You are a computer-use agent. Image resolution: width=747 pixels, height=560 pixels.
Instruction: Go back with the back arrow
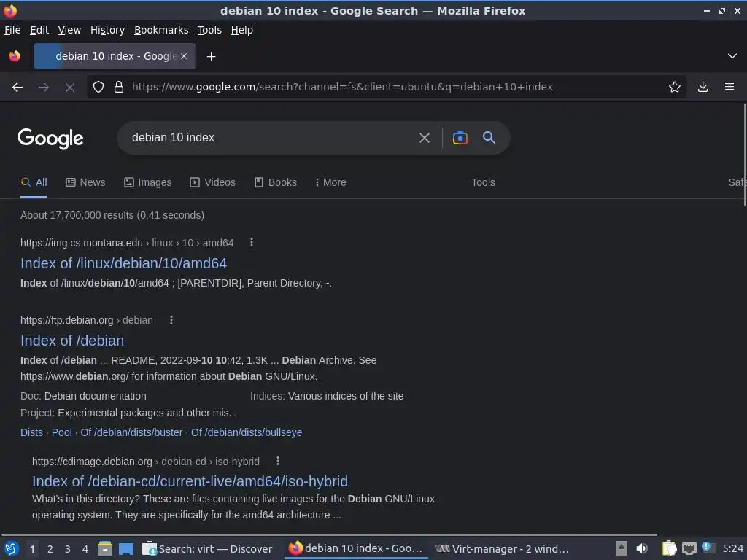pyautogui.click(x=18, y=87)
